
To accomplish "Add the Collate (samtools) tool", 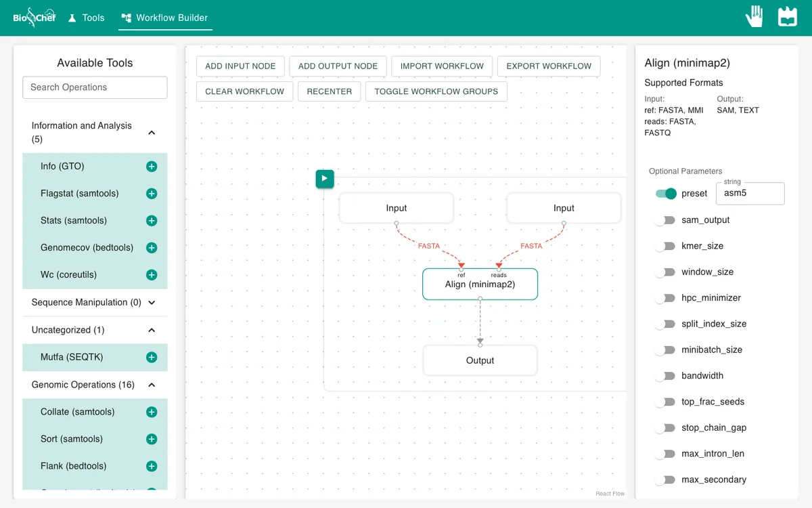I will [152, 412].
